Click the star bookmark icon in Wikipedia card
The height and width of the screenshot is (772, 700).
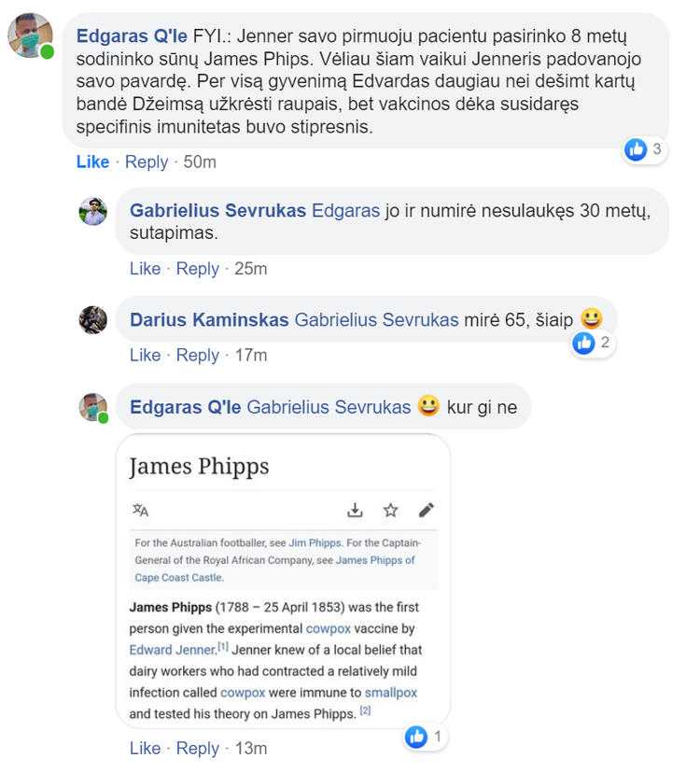coord(390,510)
